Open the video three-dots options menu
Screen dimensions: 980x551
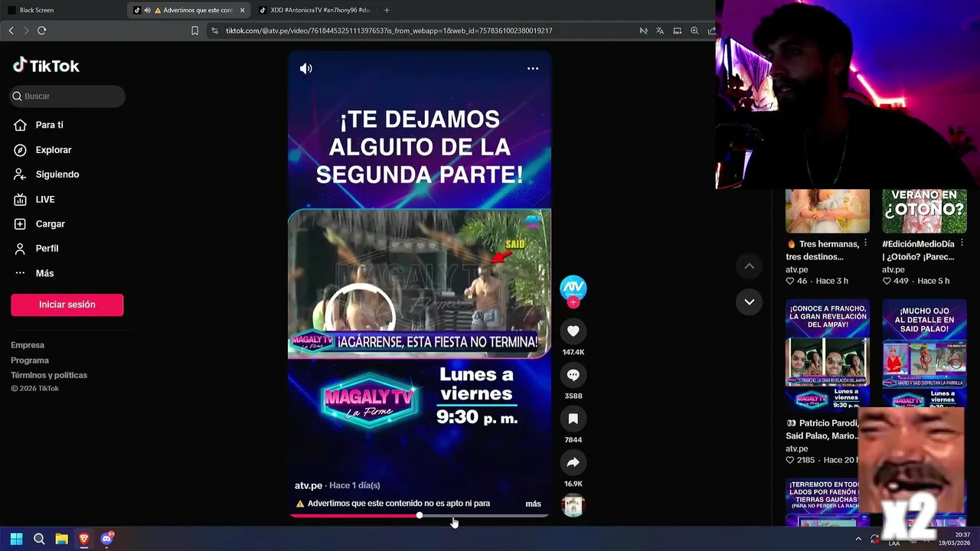(x=533, y=68)
